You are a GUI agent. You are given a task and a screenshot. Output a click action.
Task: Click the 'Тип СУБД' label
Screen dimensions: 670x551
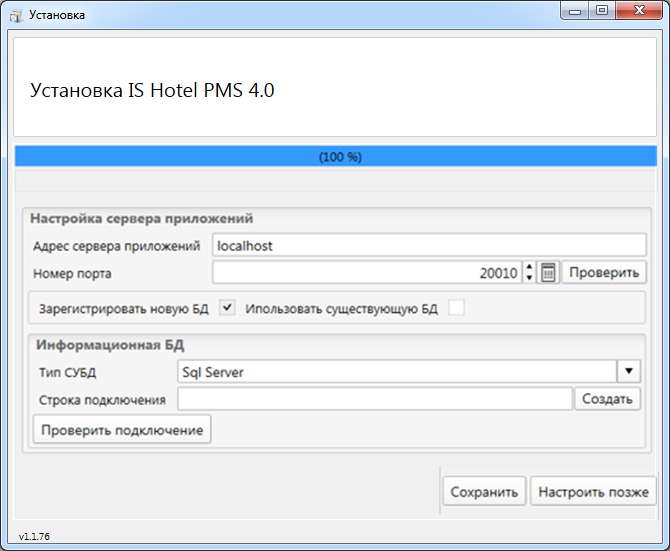point(68,372)
